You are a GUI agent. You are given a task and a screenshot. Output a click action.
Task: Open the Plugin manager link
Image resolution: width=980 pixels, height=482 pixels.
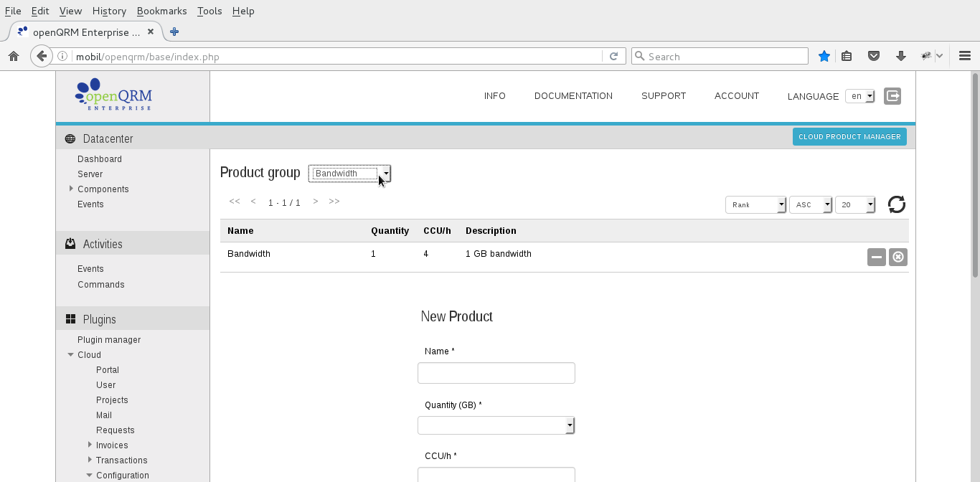[109, 340]
